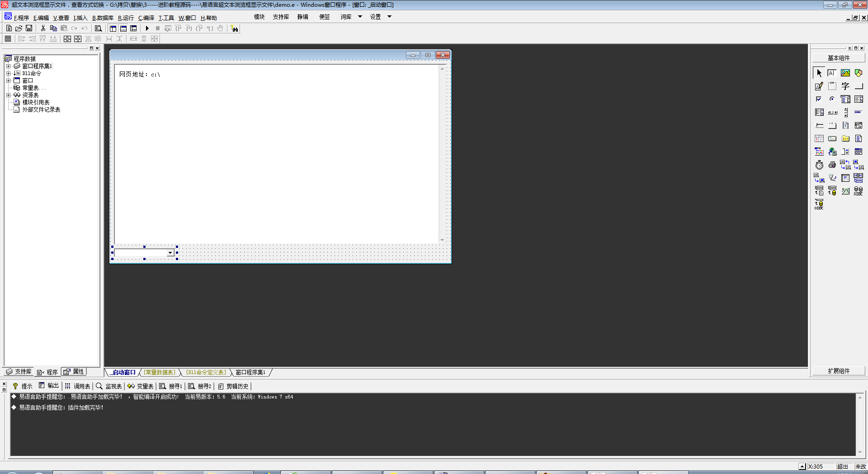The width and height of the screenshot is (868, 474).
Task: Select the list box component
Action: [x=859, y=99]
